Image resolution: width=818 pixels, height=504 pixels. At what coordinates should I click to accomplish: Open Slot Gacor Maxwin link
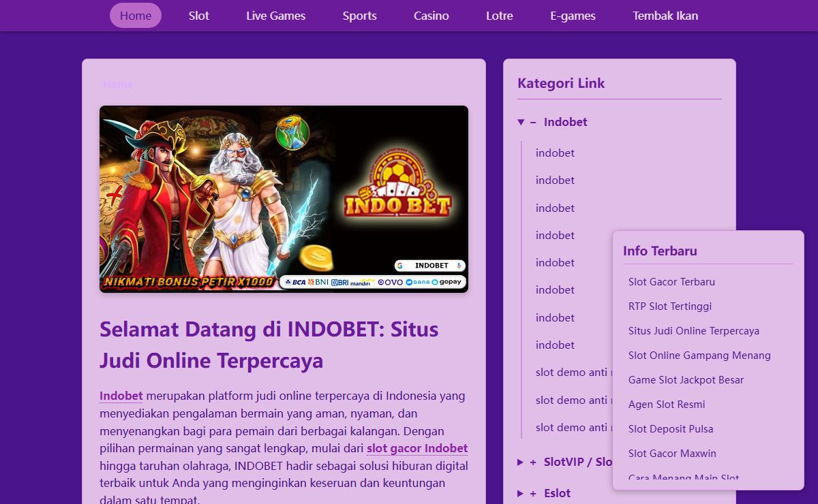pyautogui.click(x=672, y=453)
